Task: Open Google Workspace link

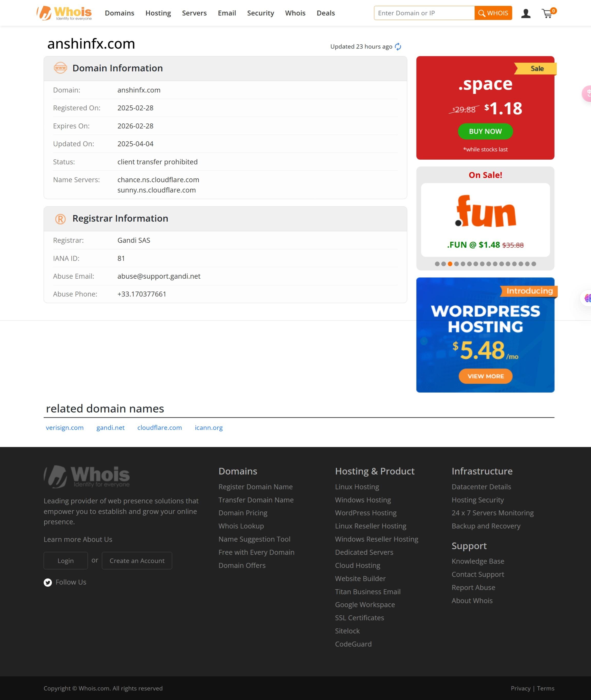Action: 365,605
